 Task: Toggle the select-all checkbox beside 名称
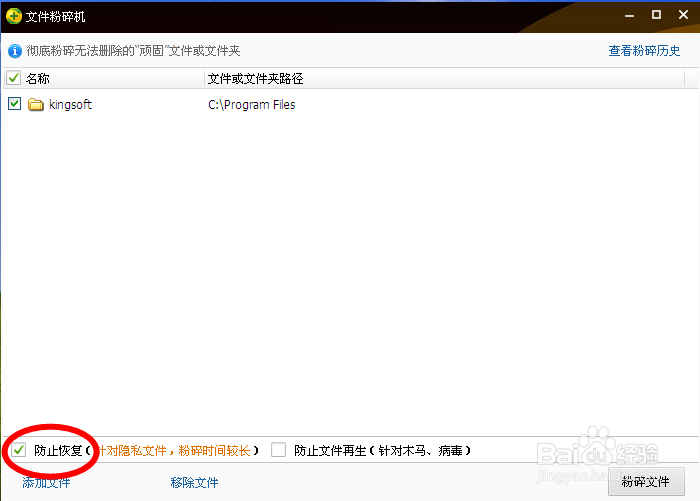click(13, 78)
